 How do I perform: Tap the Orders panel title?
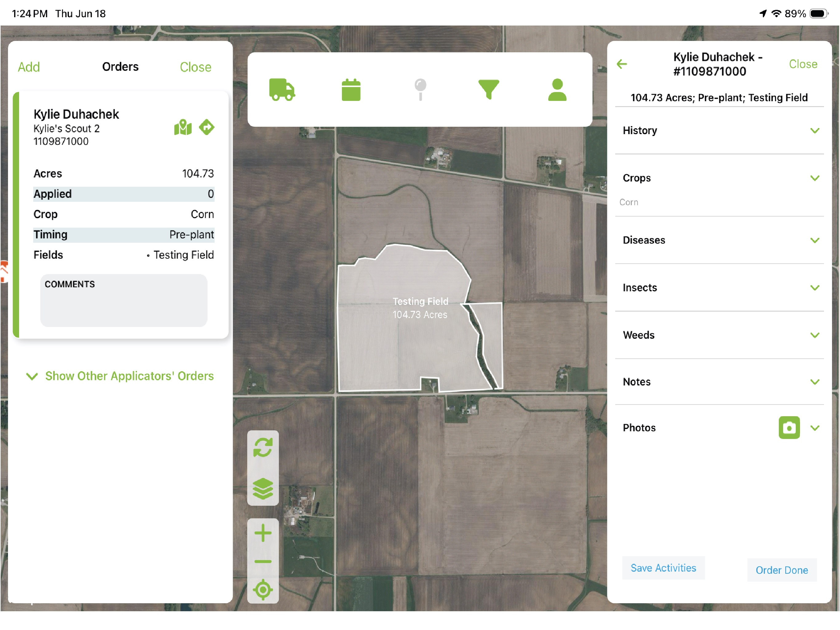pyautogui.click(x=121, y=66)
